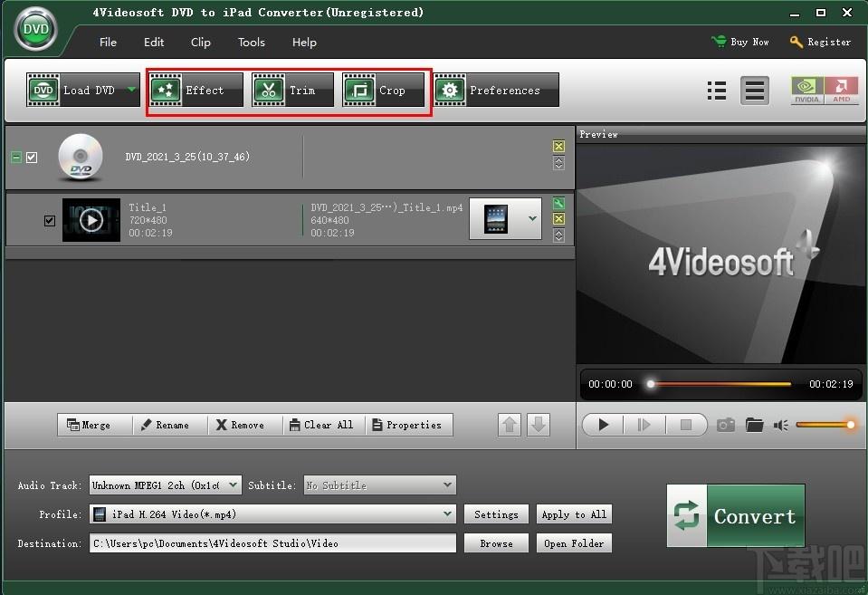The height and width of the screenshot is (595, 868).
Task: Click the Convert button
Action: click(x=735, y=516)
